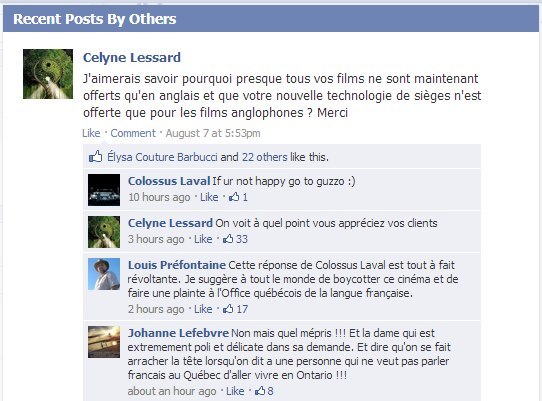Viewport: 542px width, 401px height.
Task: Like Colossus Laval's guzzo comment
Action: (209, 197)
